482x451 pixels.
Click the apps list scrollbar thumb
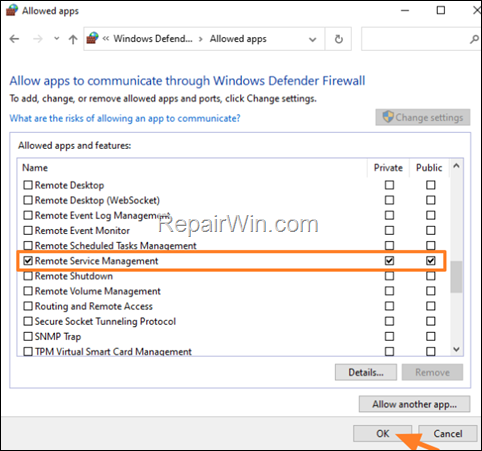(456, 277)
